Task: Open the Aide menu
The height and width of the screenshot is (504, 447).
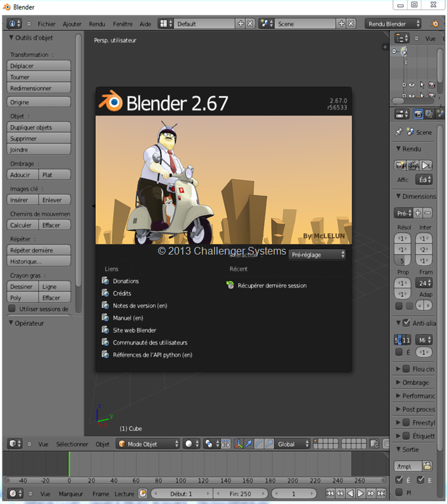Action: [145, 23]
